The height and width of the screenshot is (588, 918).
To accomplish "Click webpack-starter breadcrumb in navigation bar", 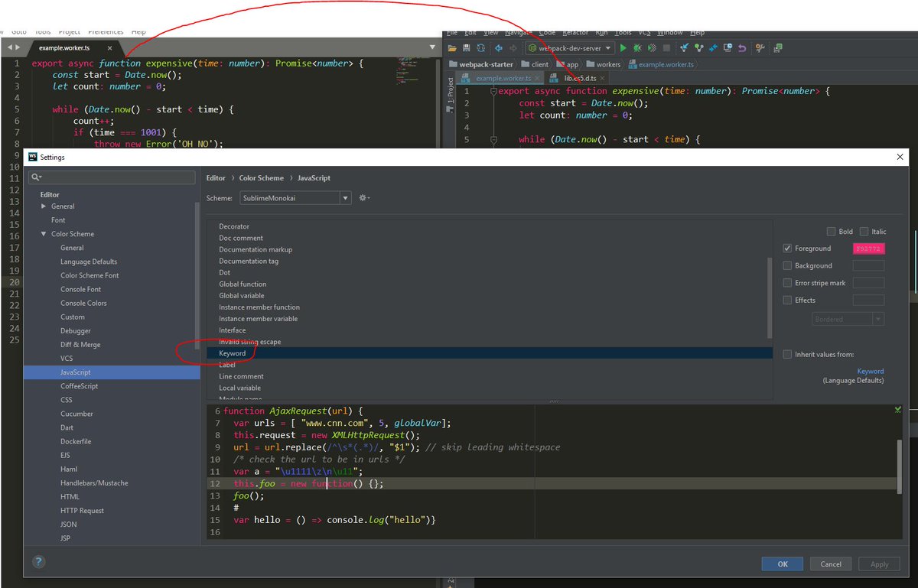I will [x=485, y=64].
